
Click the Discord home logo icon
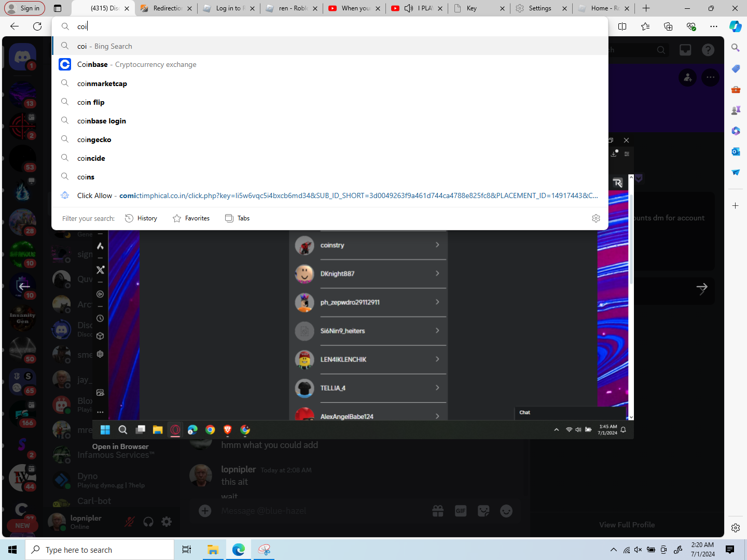point(22,56)
